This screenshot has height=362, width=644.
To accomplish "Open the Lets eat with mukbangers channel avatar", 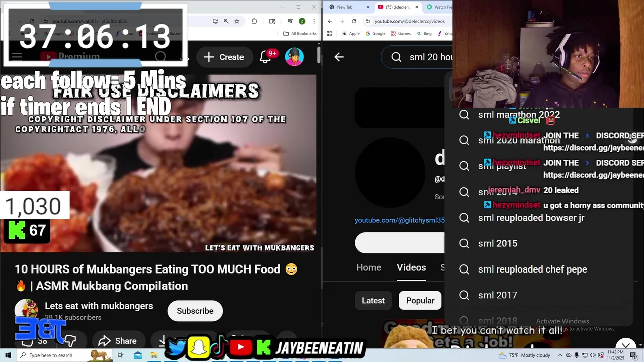I will 26,311.
